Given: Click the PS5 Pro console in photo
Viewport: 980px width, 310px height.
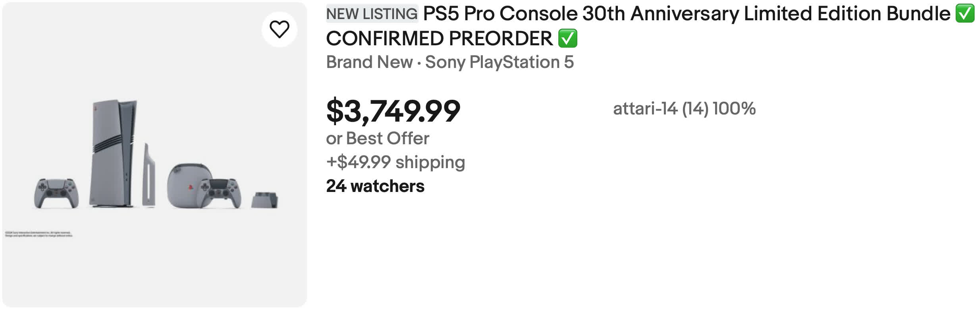Looking at the screenshot, I should 113,153.
